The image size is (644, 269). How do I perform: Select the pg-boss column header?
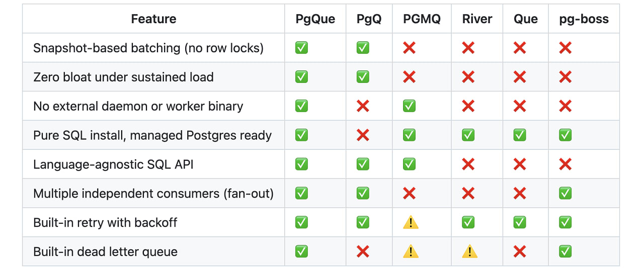pyautogui.click(x=584, y=19)
